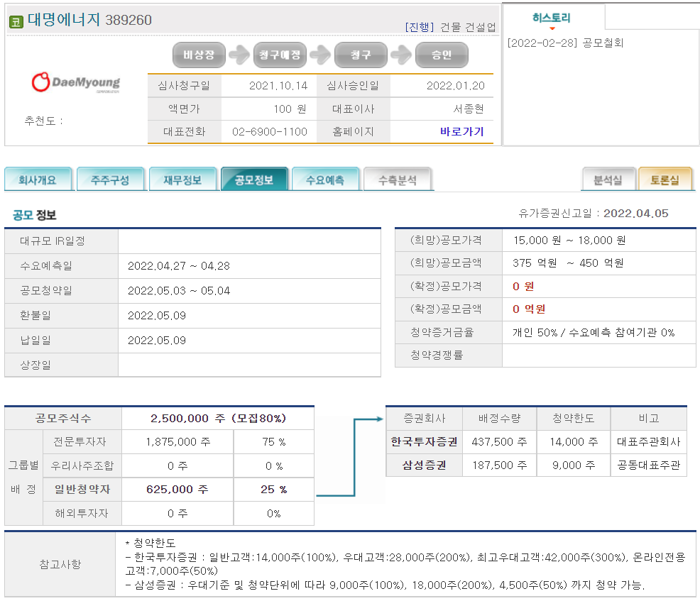Click confirmed price 0 원
The height and width of the screenshot is (601, 700).
(523, 287)
